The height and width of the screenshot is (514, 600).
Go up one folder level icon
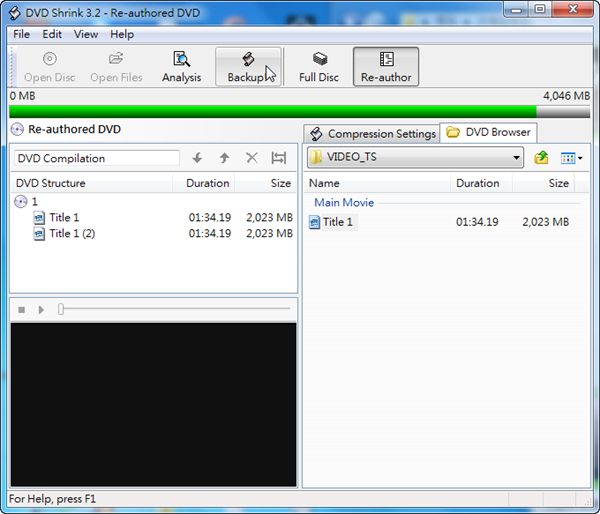[541, 157]
